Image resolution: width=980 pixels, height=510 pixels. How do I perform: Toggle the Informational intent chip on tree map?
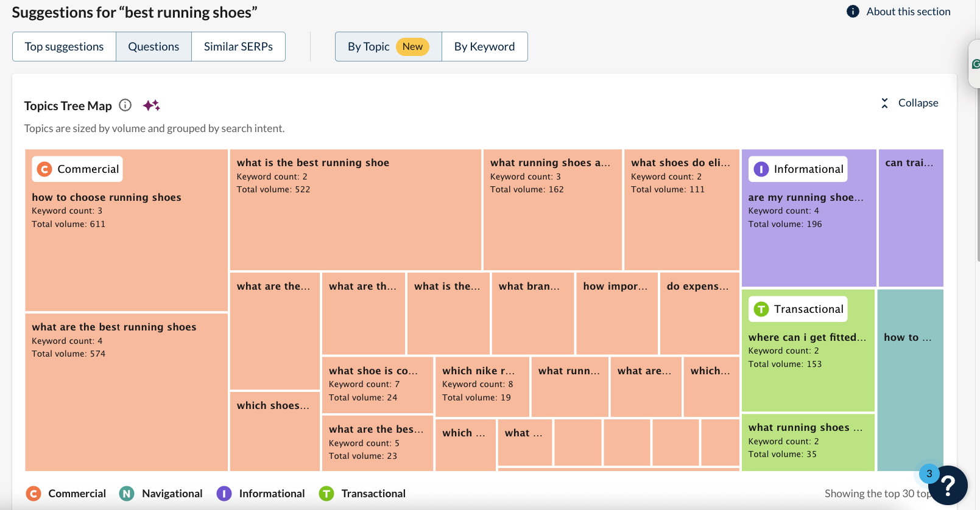tap(798, 169)
